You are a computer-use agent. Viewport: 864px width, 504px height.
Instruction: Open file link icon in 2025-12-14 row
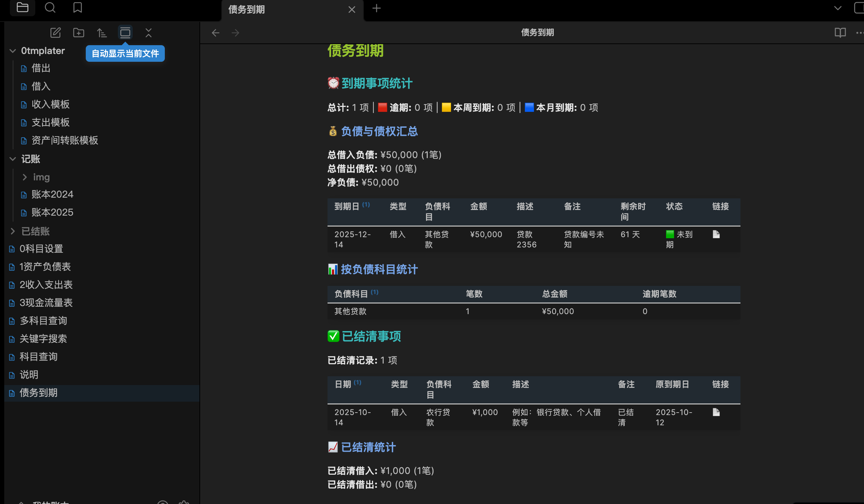(716, 234)
